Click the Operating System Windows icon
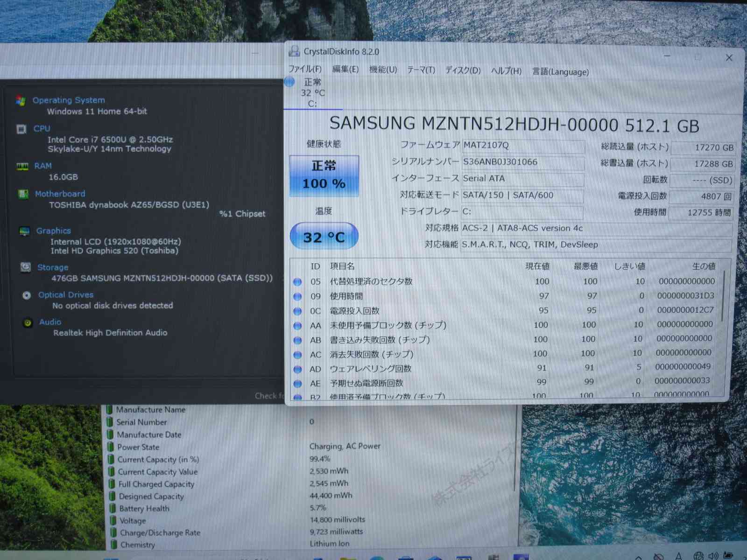 point(21,100)
